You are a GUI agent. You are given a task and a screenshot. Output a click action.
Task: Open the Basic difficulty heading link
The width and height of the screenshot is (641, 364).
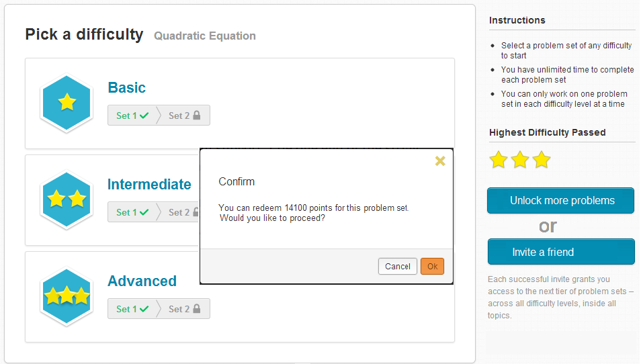127,87
